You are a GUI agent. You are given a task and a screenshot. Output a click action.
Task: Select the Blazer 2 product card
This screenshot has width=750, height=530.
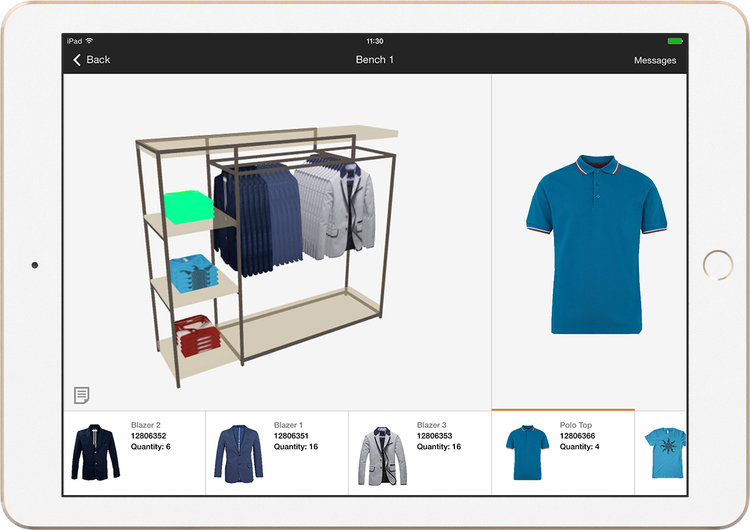[134, 453]
